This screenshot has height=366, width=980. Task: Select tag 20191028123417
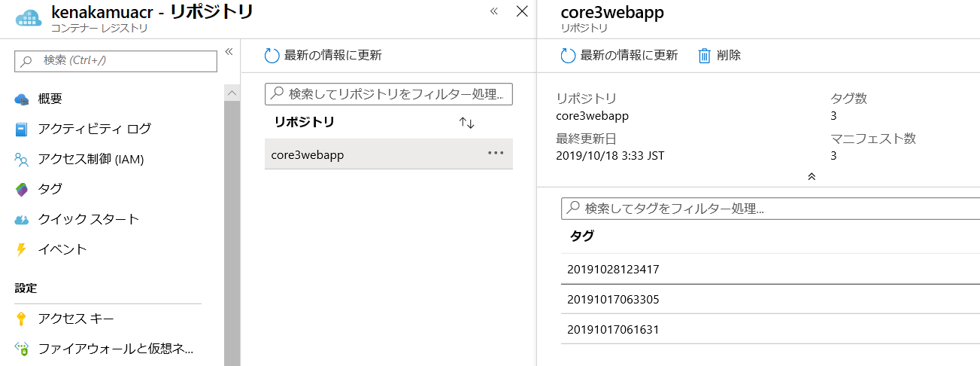point(770,269)
